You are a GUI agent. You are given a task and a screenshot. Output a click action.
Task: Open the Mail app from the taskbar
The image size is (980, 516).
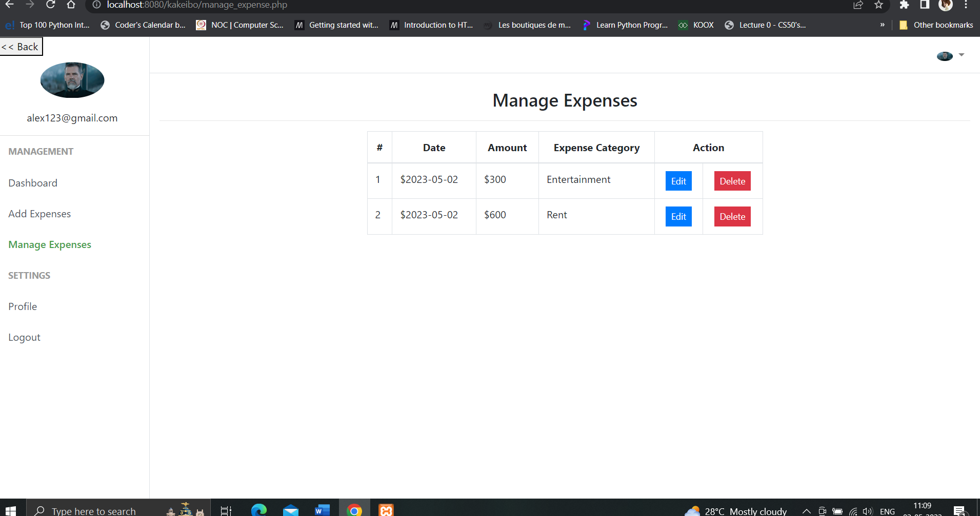pos(290,509)
